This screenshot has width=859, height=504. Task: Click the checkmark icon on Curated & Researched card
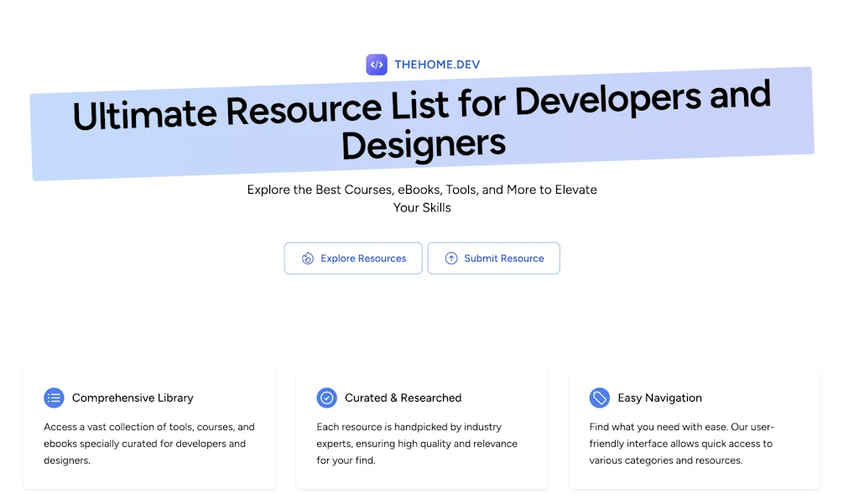point(326,397)
